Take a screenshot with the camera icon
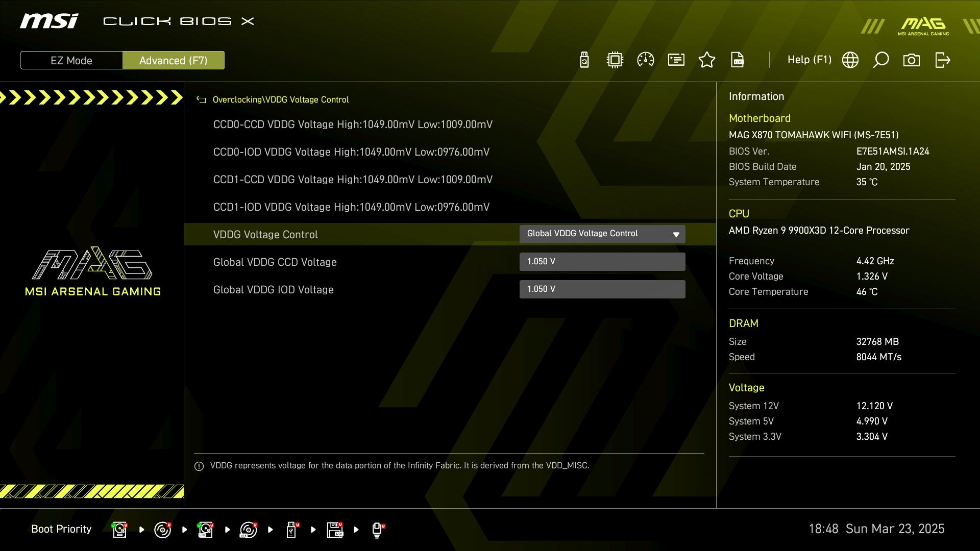980x551 pixels. click(912, 60)
